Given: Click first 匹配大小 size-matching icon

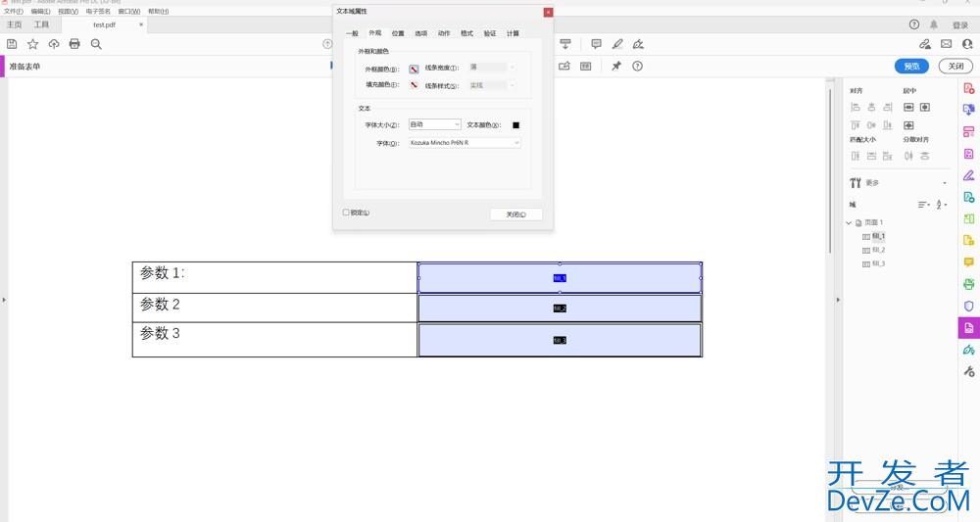Looking at the screenshot, I should (x=855, y=156).
